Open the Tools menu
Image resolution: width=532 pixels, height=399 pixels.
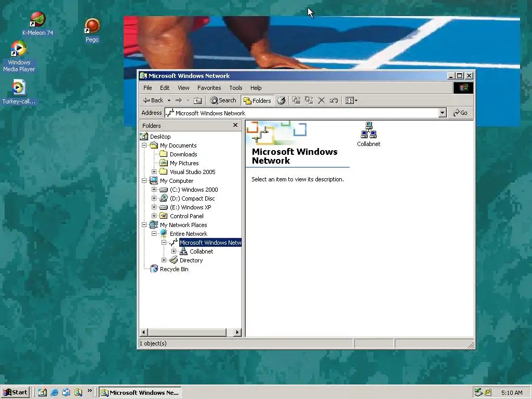tap(235, 88)
